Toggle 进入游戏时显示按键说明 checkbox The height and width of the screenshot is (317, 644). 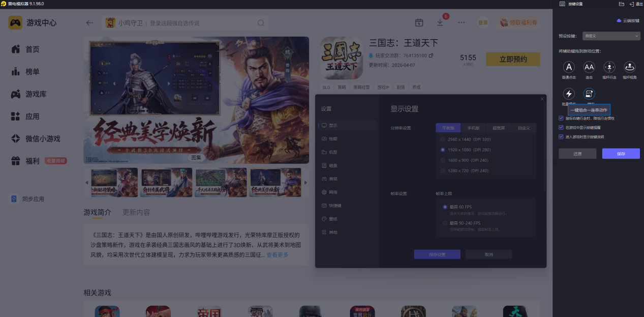click(x=561, y=137)
